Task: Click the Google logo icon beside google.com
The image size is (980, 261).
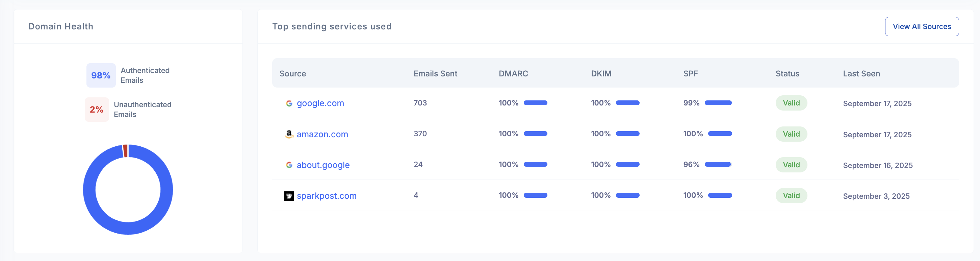Action: click(289, 103)
